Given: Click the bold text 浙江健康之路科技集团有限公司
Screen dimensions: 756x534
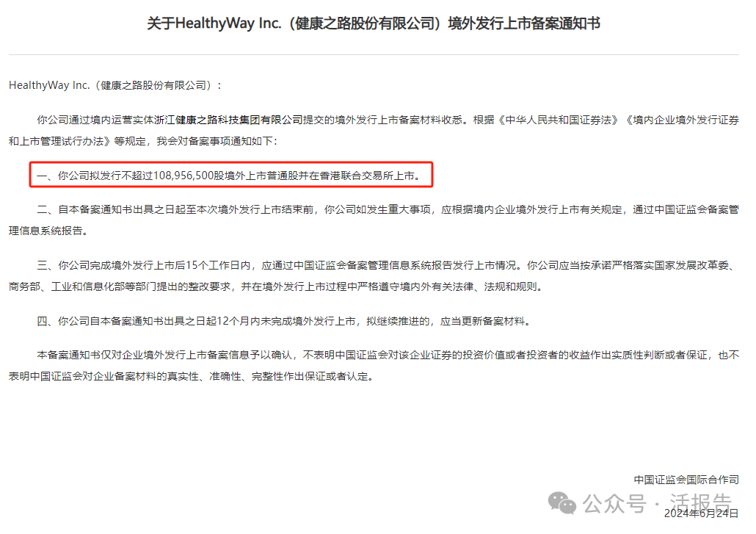Looking at the screenshot, I should [x=228, y=120].
